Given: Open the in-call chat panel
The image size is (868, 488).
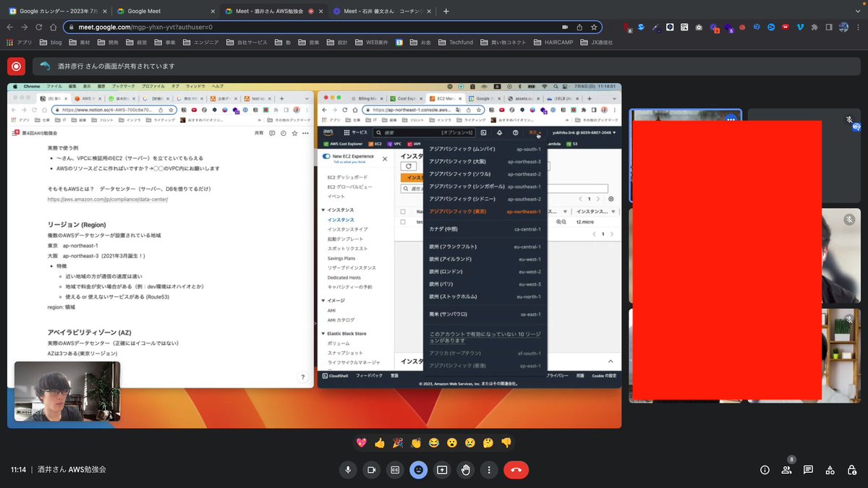Looking at the screenshot, I should pyautogui.click(x=808, y=470).
